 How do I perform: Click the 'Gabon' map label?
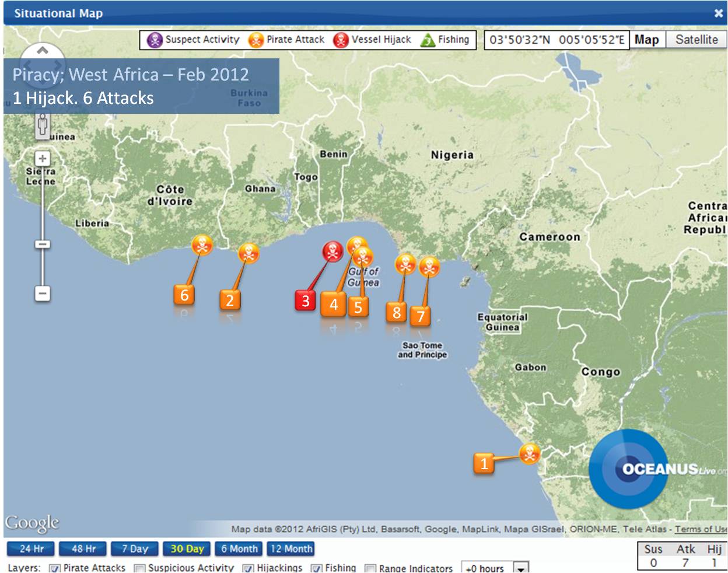point(530,367)
